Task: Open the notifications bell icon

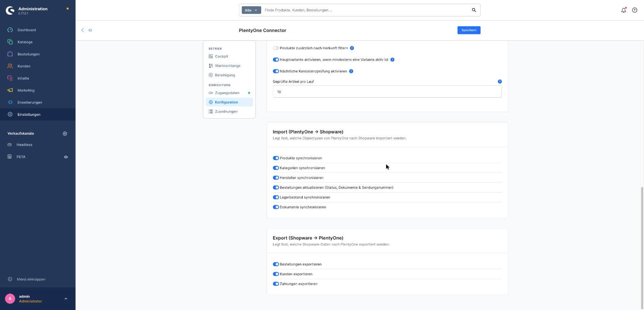Action: click(x=623, y=10)
